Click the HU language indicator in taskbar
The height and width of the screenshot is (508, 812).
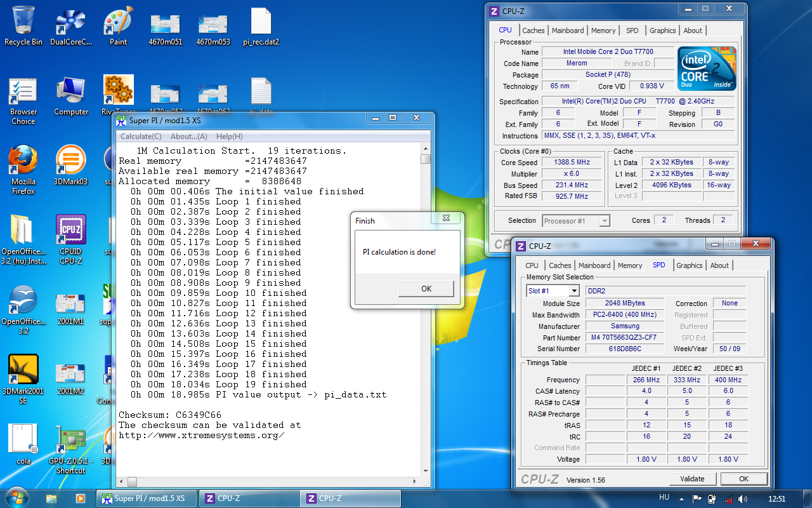click(664, 498)
